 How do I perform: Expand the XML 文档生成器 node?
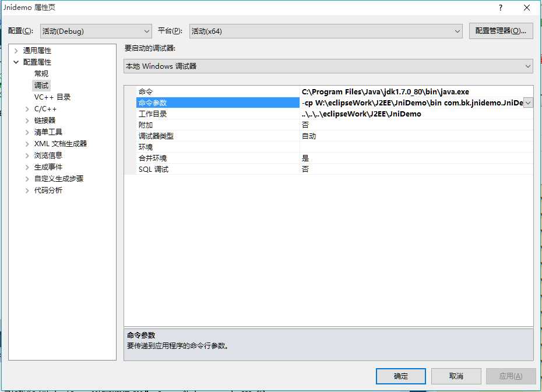(x=27, y=144)
